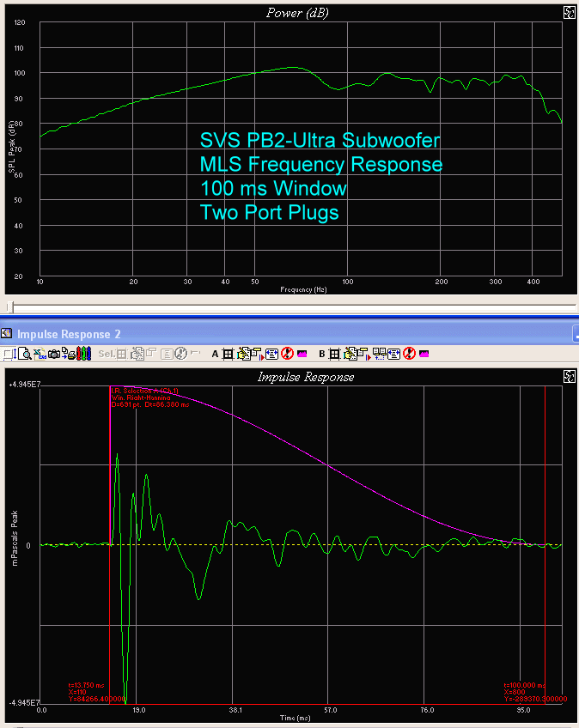The width and height of the screenshot is (579, 728).
Task: Click the 'I.R. Selection A (Ch.1)' red text
Action: (144, 391)
